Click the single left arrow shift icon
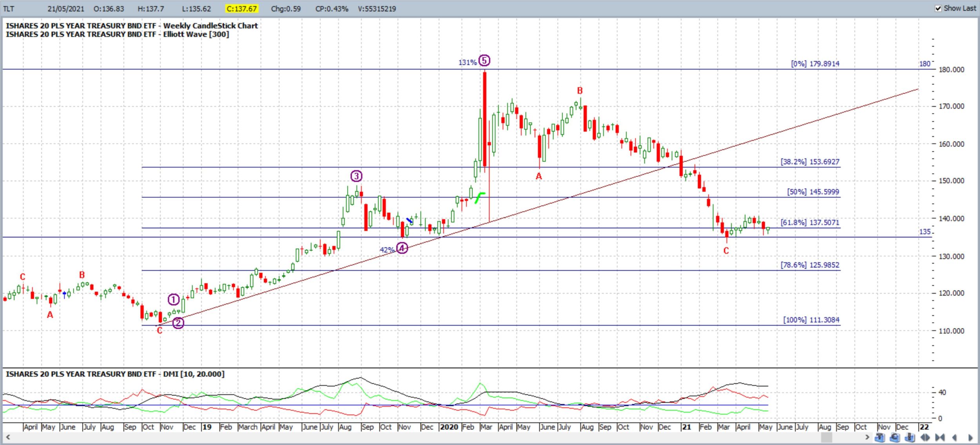 [x=955, y=437]
